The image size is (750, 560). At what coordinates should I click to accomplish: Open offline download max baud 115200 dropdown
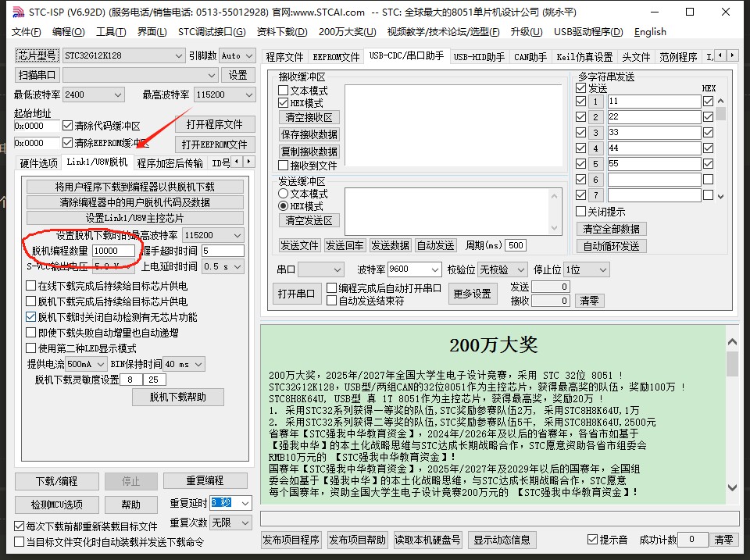213,235
